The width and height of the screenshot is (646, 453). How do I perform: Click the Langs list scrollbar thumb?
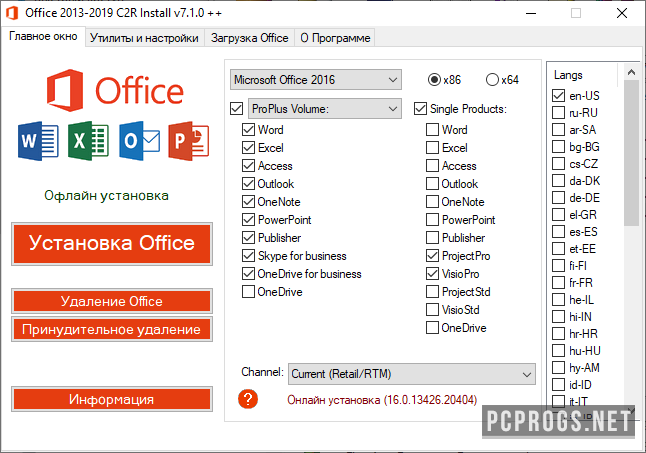coord(631,153)
